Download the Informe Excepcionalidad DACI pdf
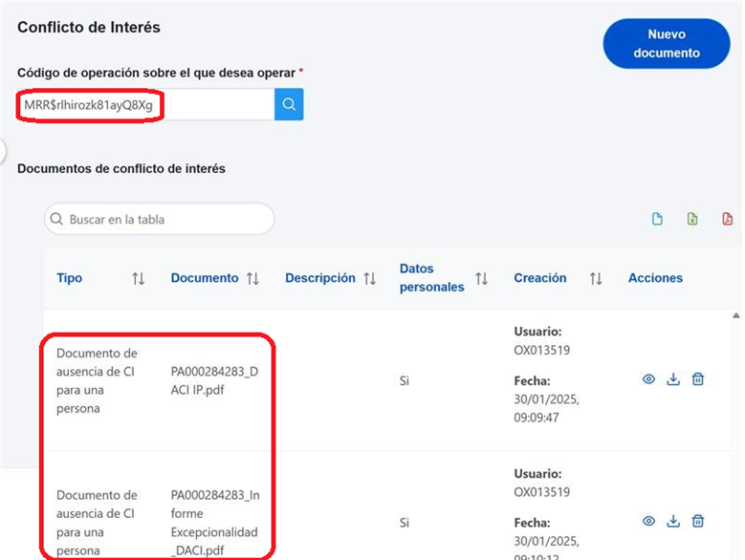745x560 pixels. coord(673,521)
